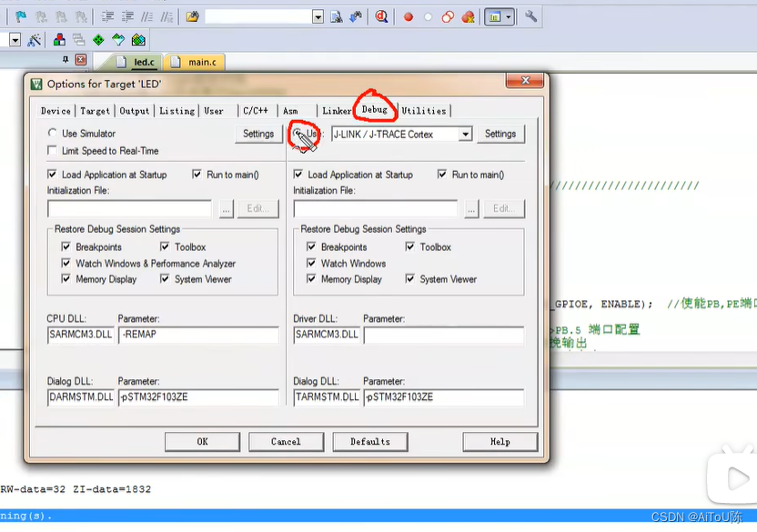The image size is (757, 532).
Task: Enable/disable breakpoint white circle icon
Action: 428,17
